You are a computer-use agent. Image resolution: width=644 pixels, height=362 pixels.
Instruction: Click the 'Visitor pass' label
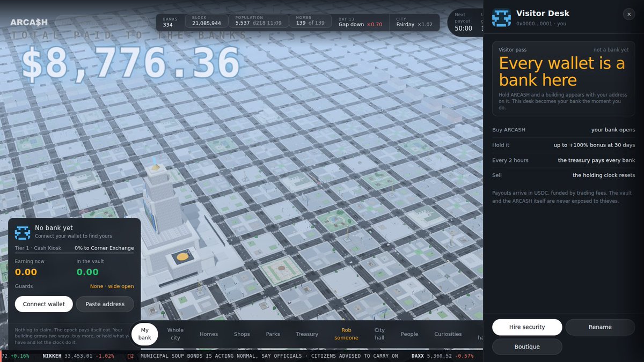point(513,50)
